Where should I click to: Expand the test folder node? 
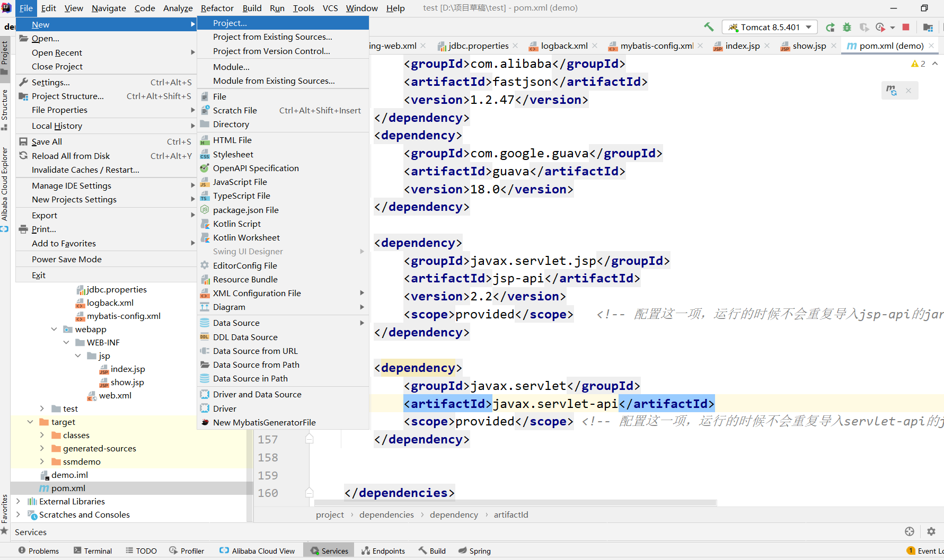pos(42,408)
